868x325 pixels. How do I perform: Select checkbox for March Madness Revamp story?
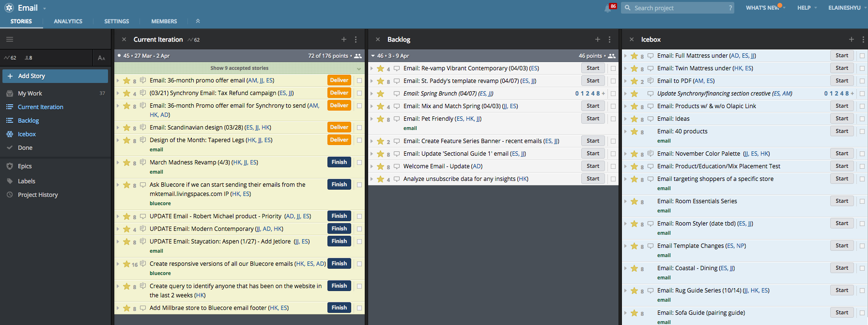pos(359,162)
